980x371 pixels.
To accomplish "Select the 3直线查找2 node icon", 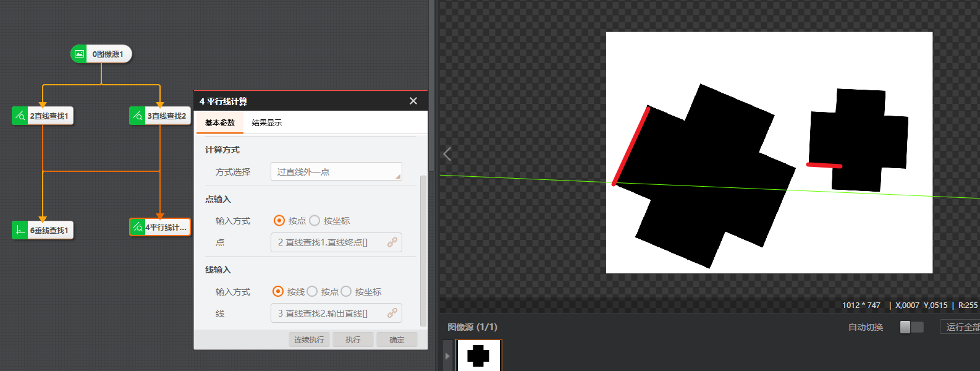I will coord(137,116).
